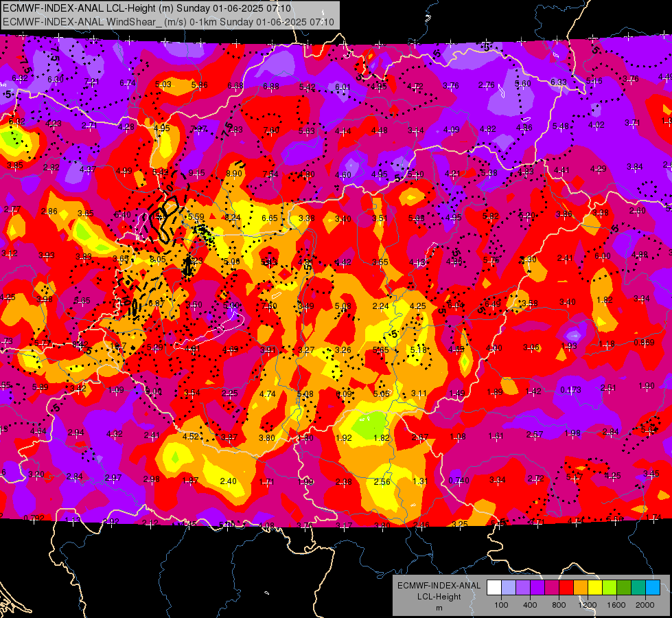Click the wind shear value '4.74'
The image size is (672, 618).
pos(268,393)
